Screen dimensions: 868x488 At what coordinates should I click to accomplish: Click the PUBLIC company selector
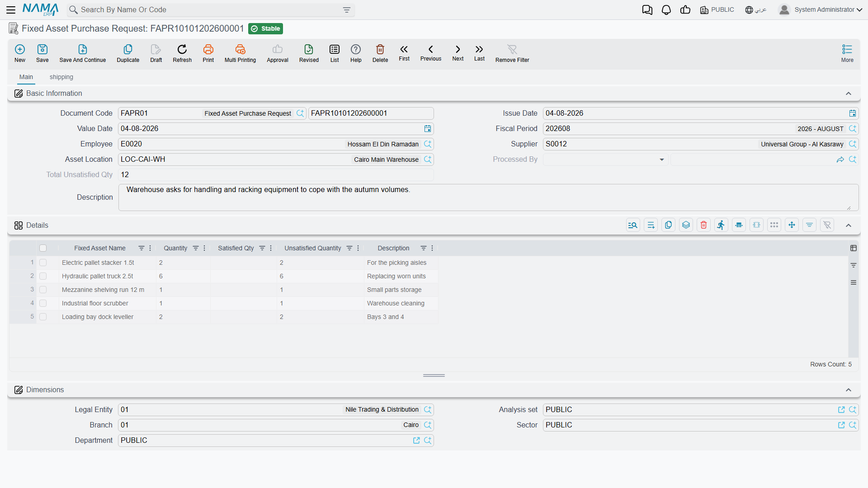pyautogui.click(x=717, y=9)
